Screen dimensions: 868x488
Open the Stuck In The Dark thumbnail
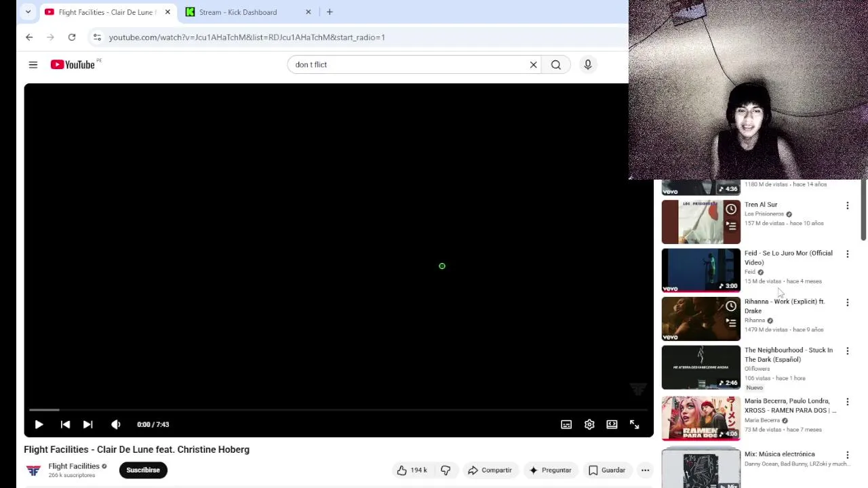(701, 367)
